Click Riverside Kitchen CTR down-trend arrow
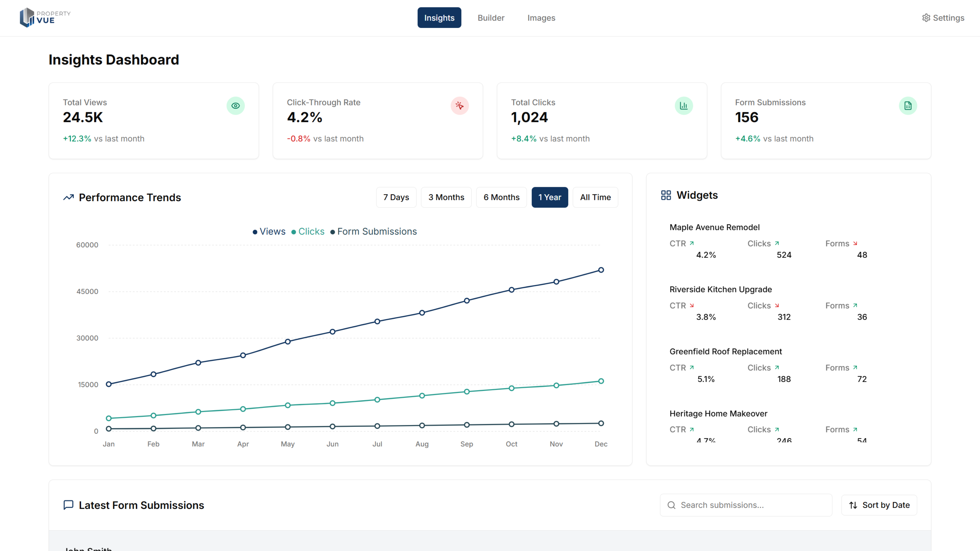 tap(692, 305)
